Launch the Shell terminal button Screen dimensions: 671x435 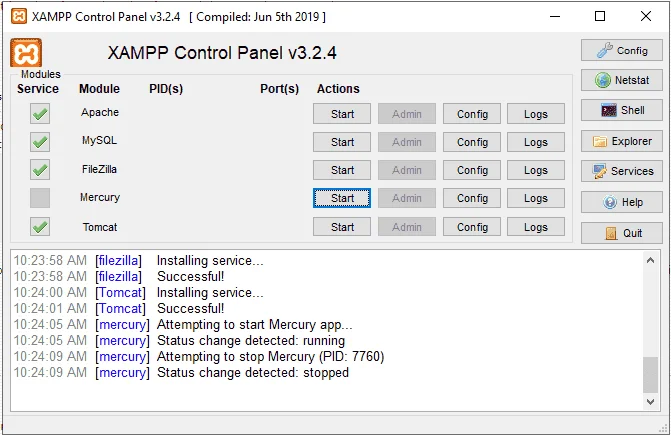coord(621,110)
